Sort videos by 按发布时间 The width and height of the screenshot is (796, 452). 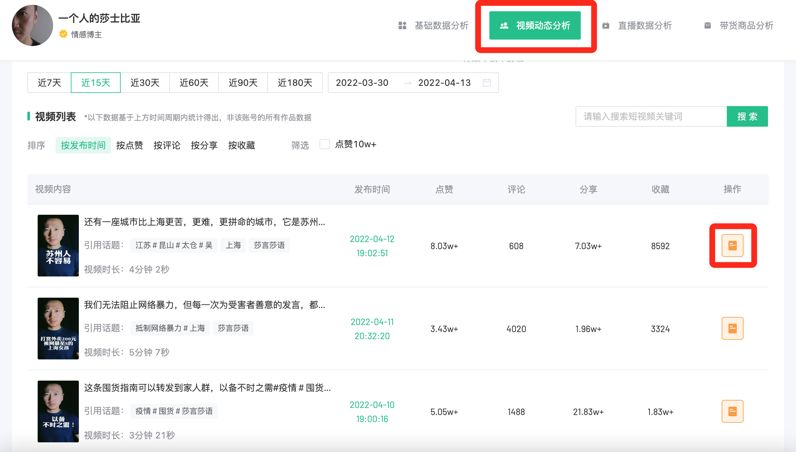83,145
